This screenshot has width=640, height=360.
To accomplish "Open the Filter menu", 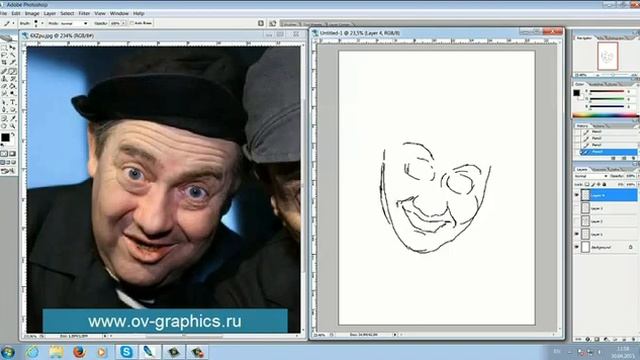I will [84, 13].
